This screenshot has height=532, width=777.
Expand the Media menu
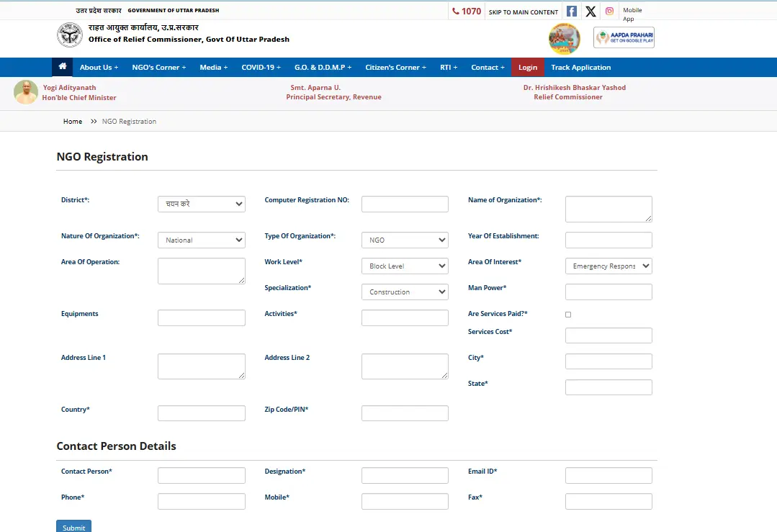coord(214,68)
